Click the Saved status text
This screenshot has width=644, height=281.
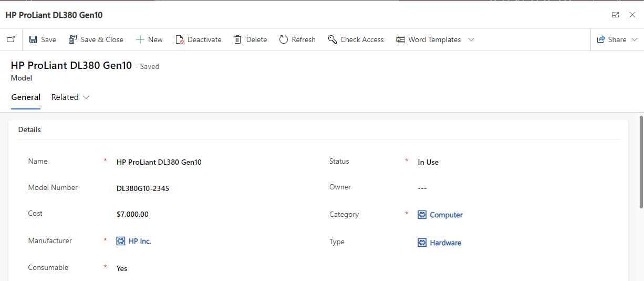click(x=150, y=67)
